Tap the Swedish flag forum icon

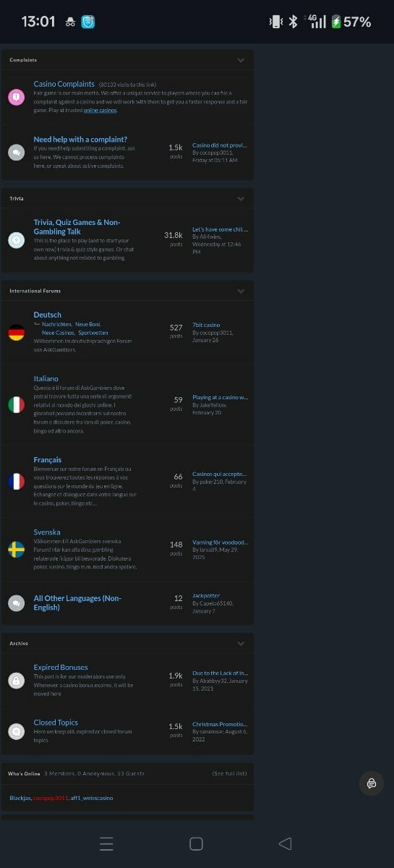pos(16,550)
